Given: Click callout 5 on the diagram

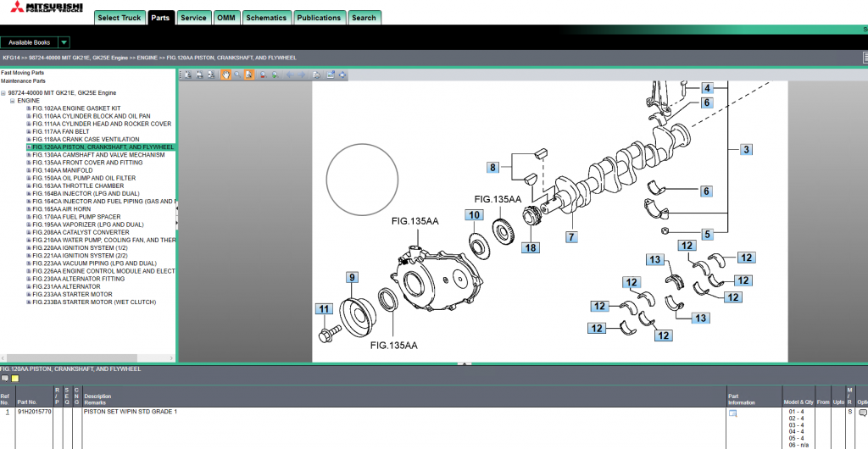Looking at the screenshot, I should [x=707, y=235].
